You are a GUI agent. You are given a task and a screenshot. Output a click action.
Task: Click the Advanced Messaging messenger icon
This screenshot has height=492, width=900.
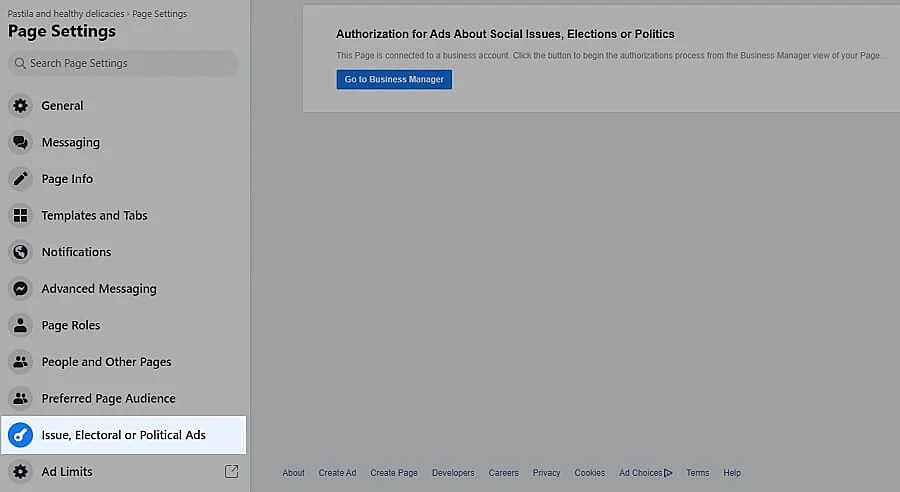coord(20,289)
